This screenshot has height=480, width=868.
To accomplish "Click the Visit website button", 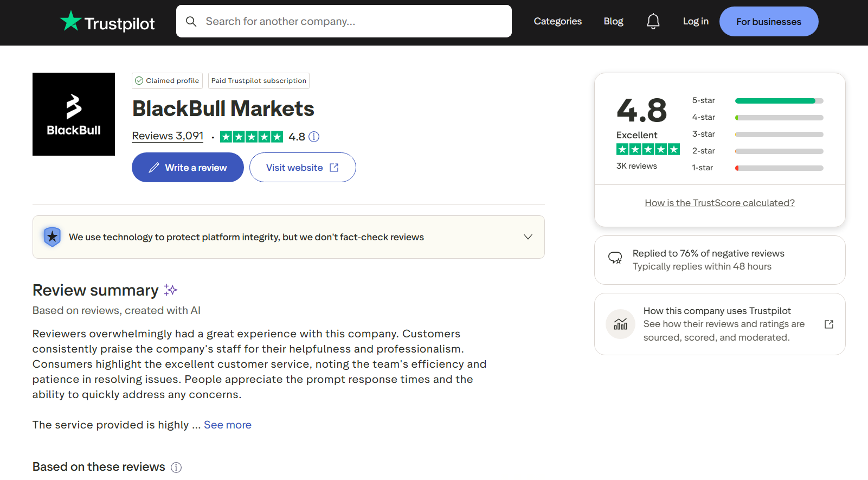I will [303, 168].
